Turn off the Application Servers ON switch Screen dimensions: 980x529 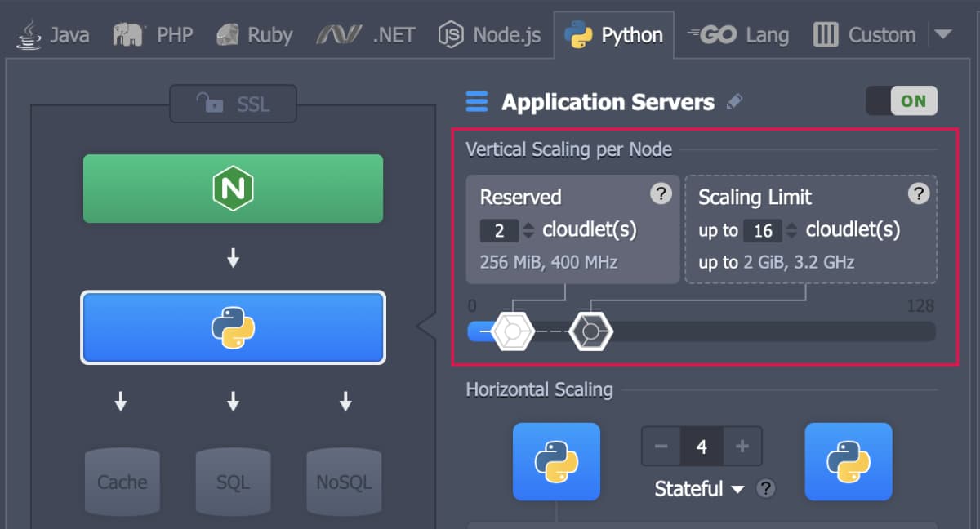pyautogui.click(x=902, y=101)
